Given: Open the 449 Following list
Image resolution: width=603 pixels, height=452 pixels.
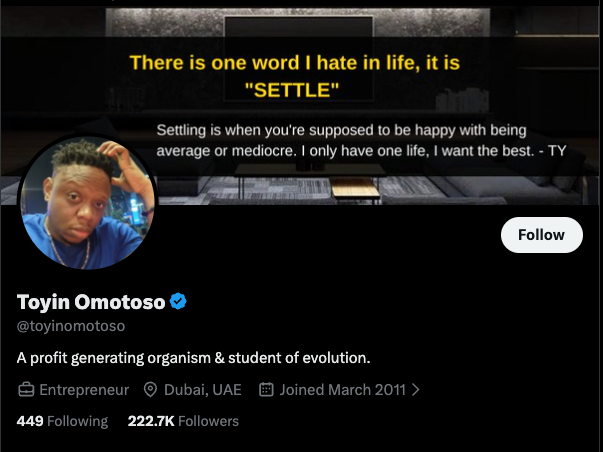Looking at the screenshot, I should point(62,421).
